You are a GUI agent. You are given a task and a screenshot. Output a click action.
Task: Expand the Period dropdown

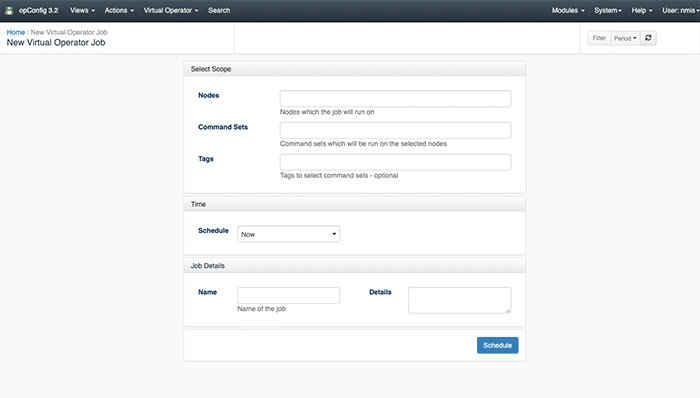pos(625,38)
